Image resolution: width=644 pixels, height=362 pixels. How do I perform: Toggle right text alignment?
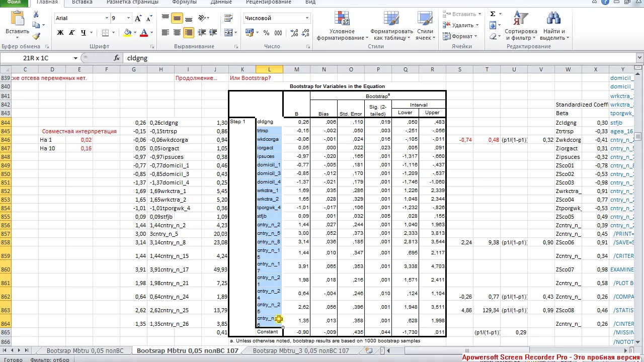(189, 33)
